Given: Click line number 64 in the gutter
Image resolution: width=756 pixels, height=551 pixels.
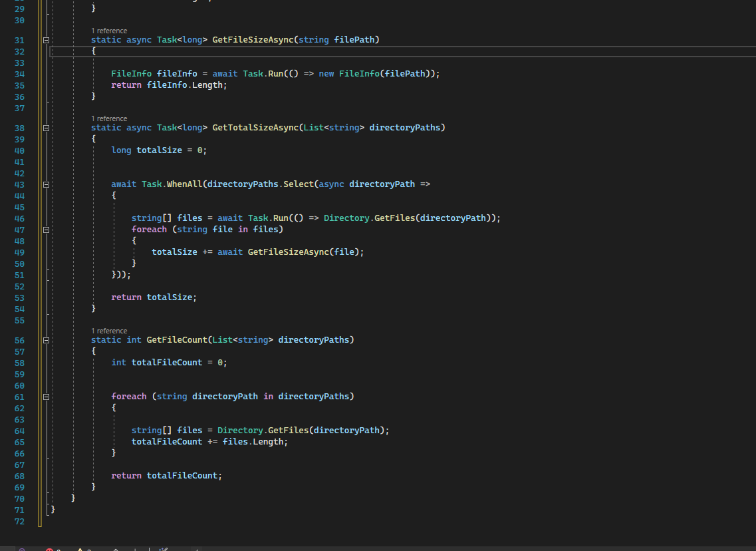Looking at the screenshot, I should [19, 431].
